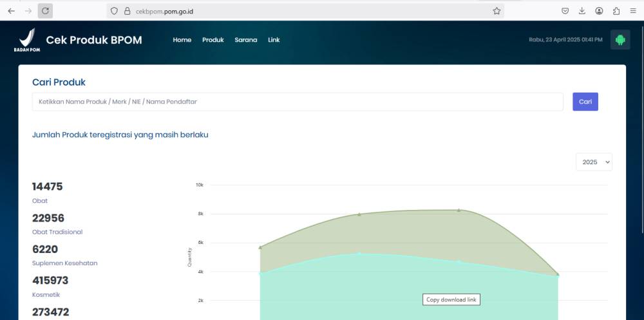Click the 22956 Obat Tradisional count
The width and height of the screenshot is (644, 320).
click(x=48, y=218)
